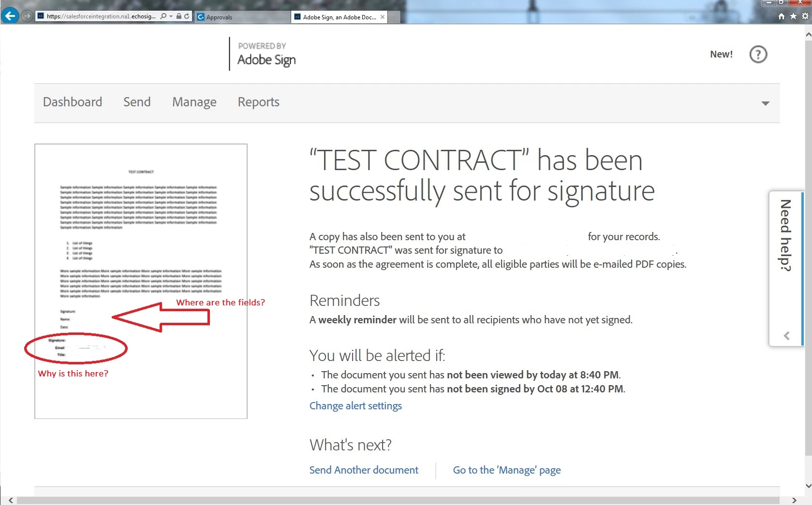The height and width of the screenshot is (505, 812).
Task: Click horizontal scrollbar right arrow
Action: click(x=794, y=501)
